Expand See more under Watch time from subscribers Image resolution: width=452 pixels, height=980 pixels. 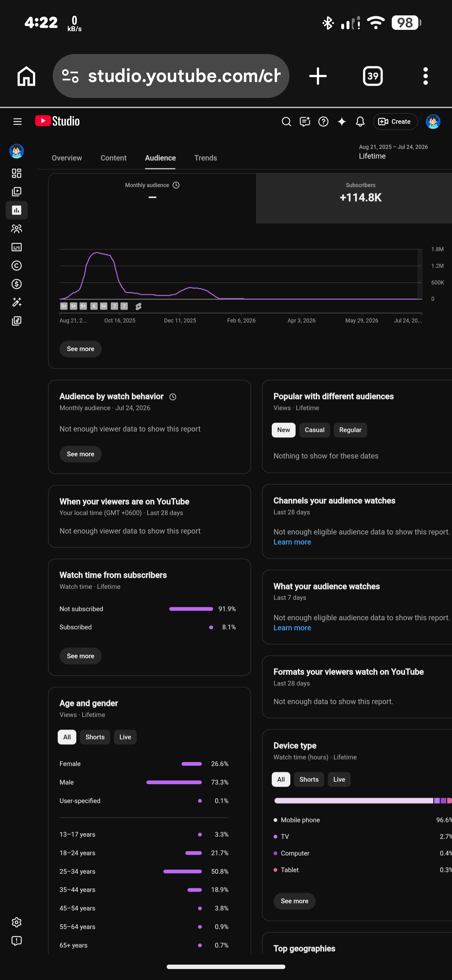tap(81, 656)
